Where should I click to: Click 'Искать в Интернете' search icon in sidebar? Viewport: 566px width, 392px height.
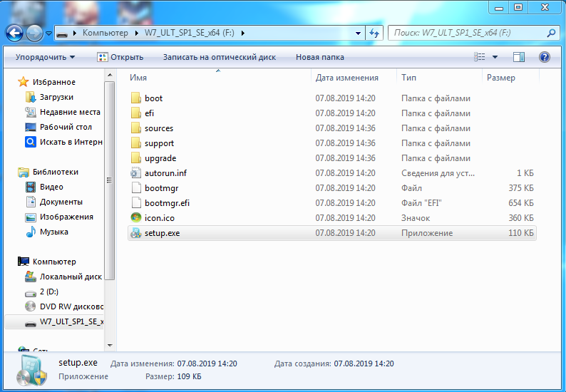(x=31, y=142)
